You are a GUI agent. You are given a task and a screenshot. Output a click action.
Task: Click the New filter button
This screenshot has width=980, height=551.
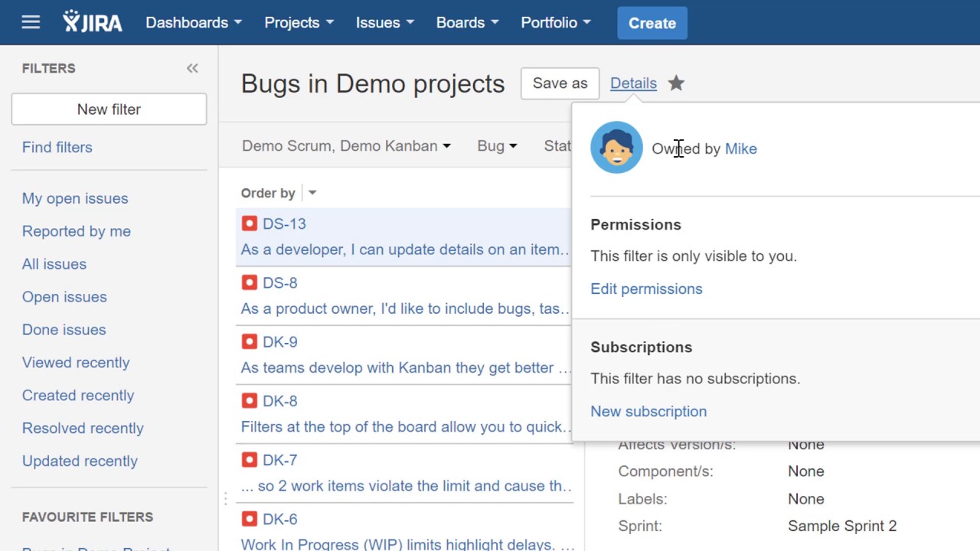point(109,109)
